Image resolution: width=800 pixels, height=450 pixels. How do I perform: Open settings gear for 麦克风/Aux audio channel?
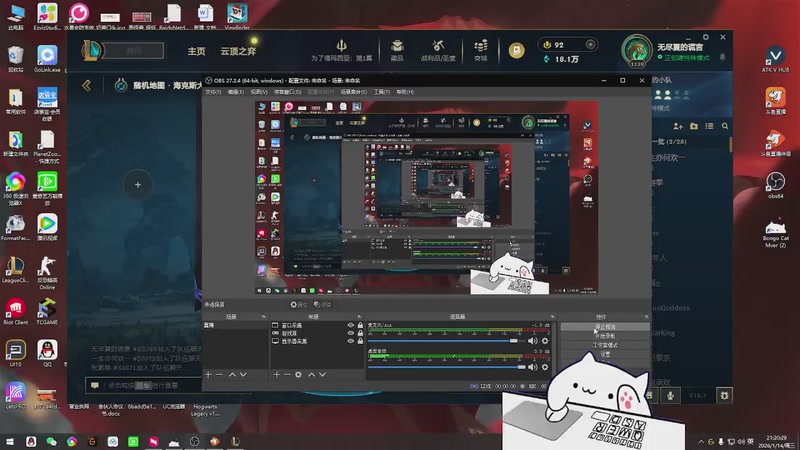pyautogui.click(x=545, y=341)
